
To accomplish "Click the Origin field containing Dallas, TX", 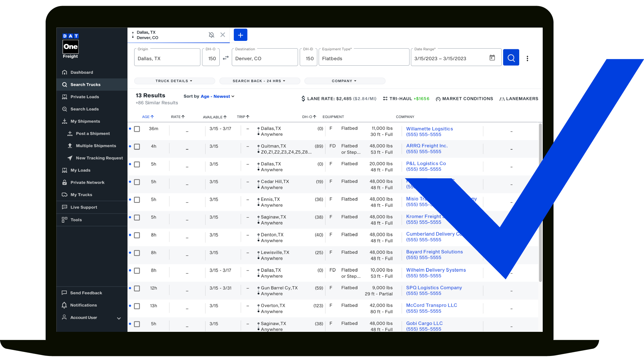I will (x=167, y=58).
